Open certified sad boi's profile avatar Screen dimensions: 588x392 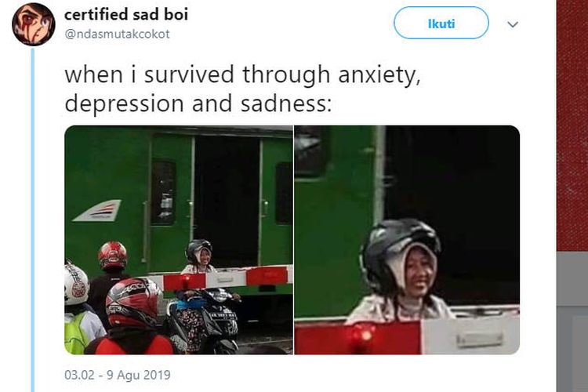pyautogui.click(x=34, y=24)
